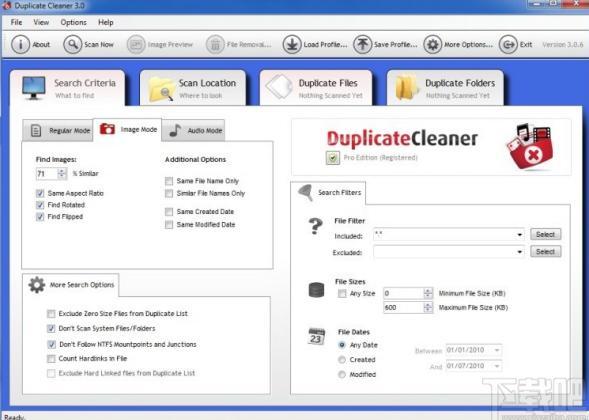The height and width of the screenshot is (420, 589).
Task: Click Select button for Excluded filter
Action: pos(546,252)
